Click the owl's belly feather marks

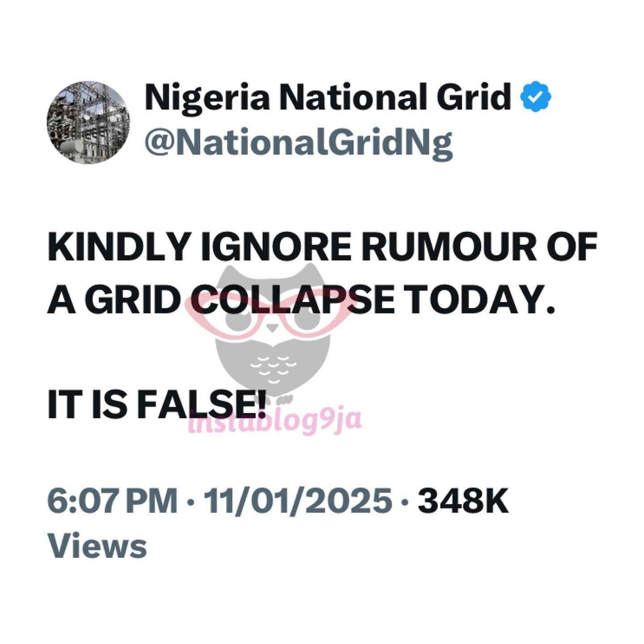(273, 368)
